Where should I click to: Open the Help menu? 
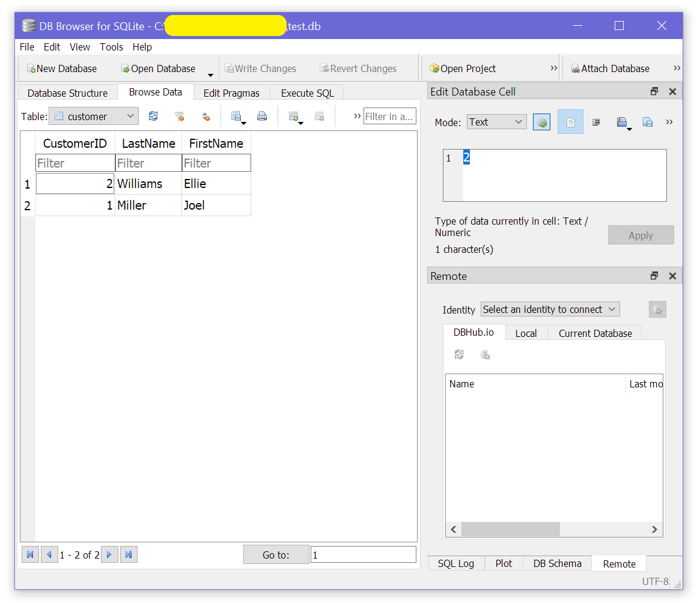click(x=142, y=47)
